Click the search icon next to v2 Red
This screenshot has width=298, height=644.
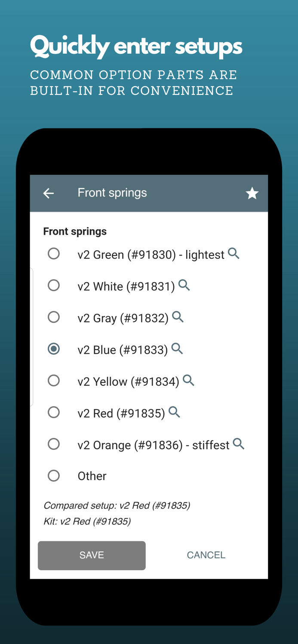click(x=175, y=412)
